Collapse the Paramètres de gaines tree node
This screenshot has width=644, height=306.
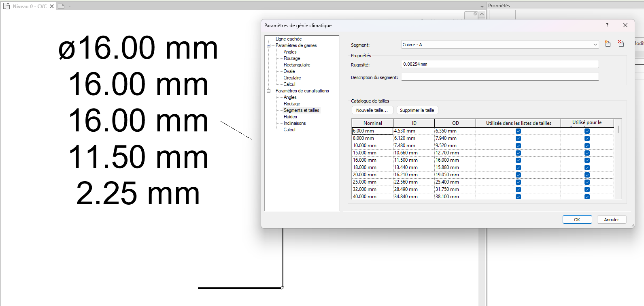tap(268, 46)
